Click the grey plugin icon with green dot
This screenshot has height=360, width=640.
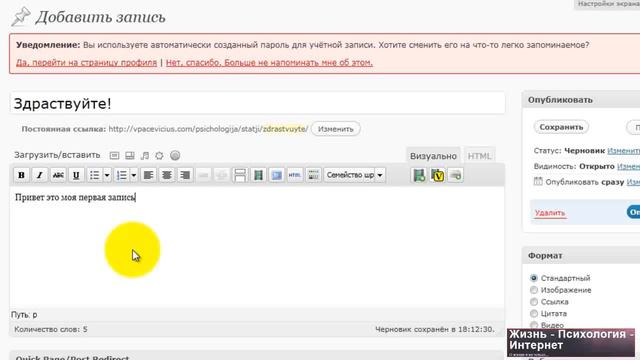pyautogui.click(x=456, y=175)
